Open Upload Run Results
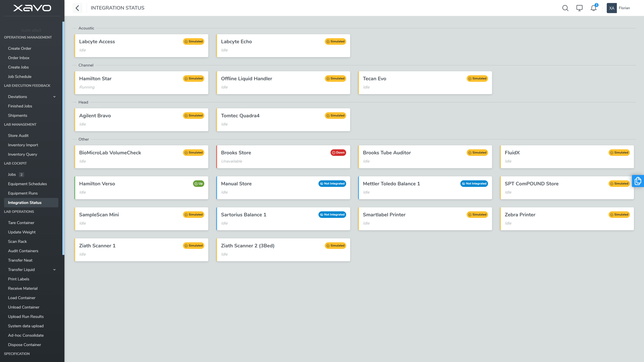Viewport: 644px width, 362px height. pyautogui.click(x=26, y=317)
